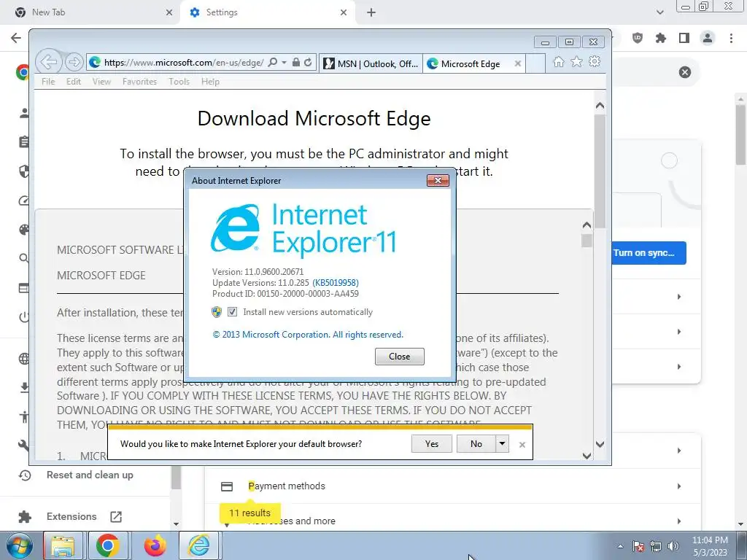Click Action Center flag in system tray
This screenshot has height=560, width=747.
coord(638,546)
